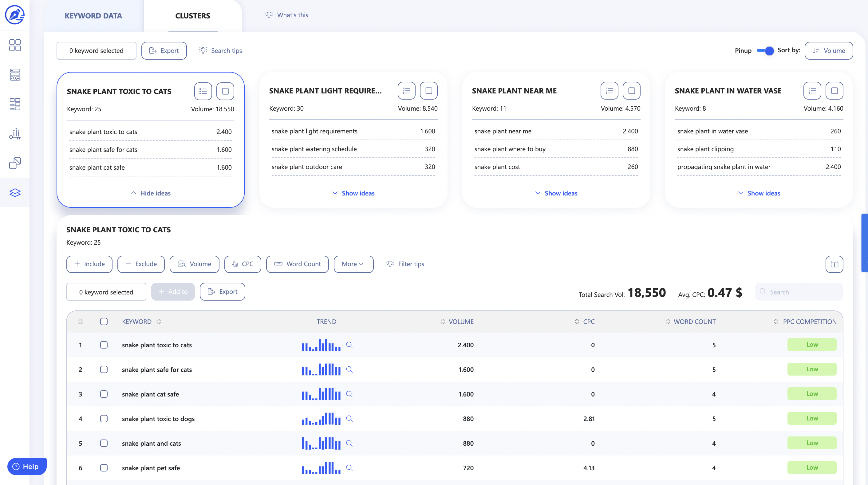Viewport: 868px width, 485px height.
Task: Switch to the Keyword Data tab
Action: (93, 16)
